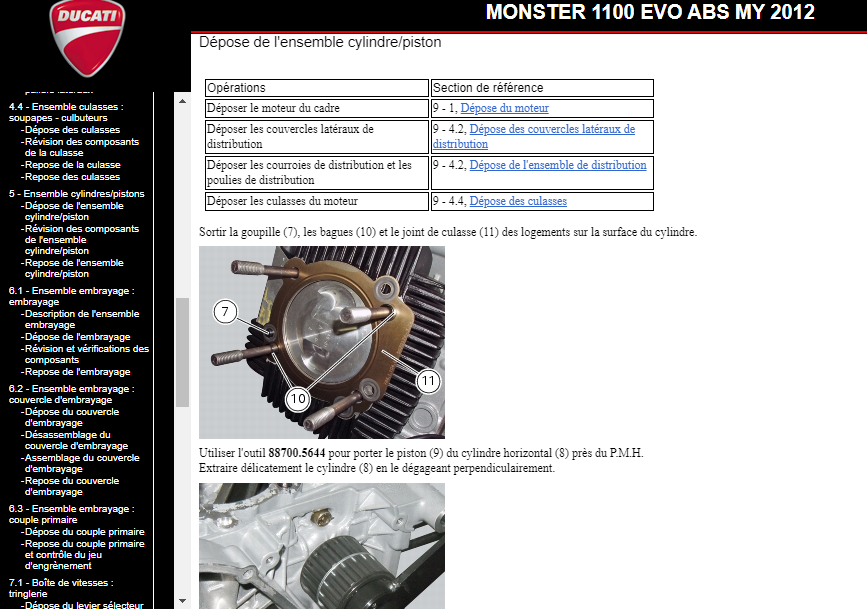Open "Repose de l'ensemble cylindre/piston" in sidebar

coord(73,268)
